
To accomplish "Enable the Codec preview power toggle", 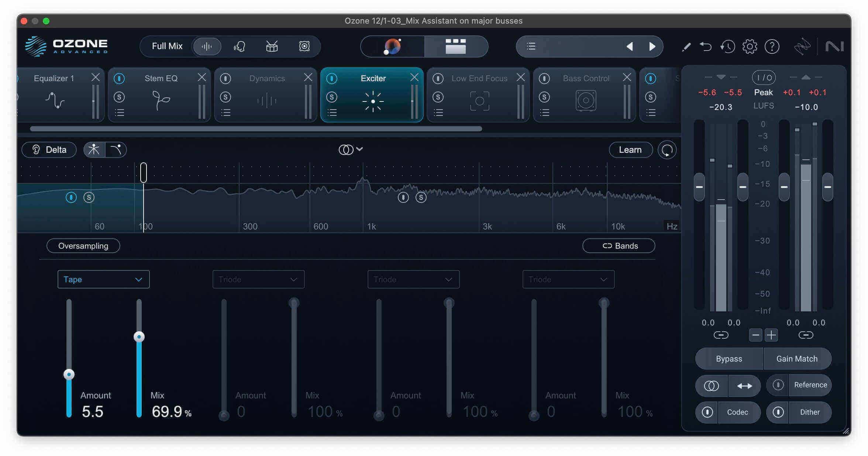I will [x=707, y=412].
